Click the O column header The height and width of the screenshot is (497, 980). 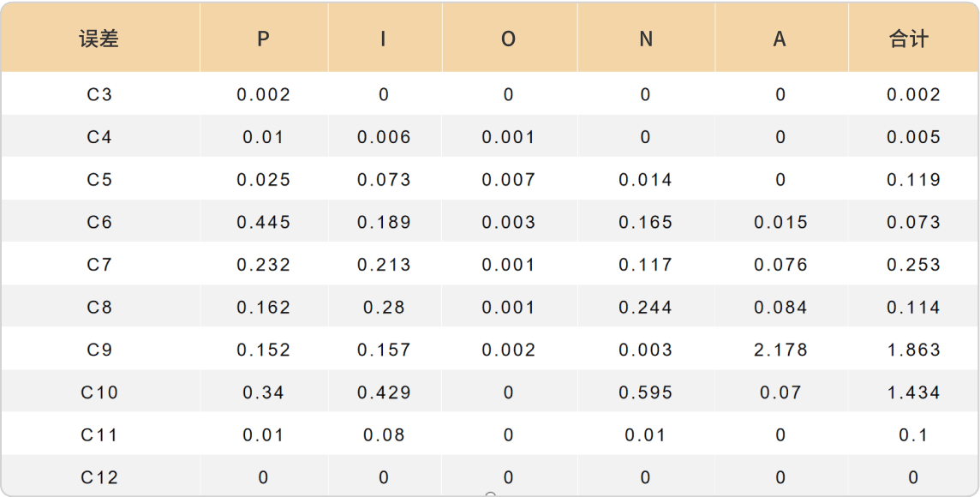point(509,39)
